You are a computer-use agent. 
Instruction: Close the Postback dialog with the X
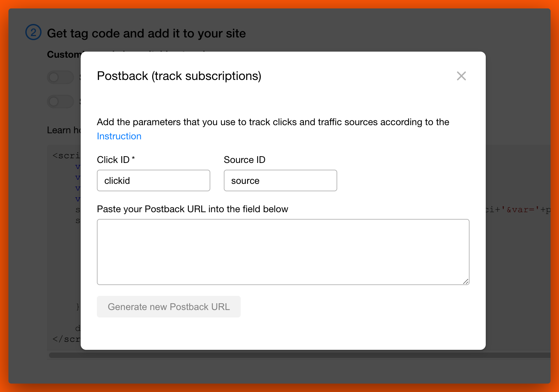pyautogui.click(x=461, y=76)
